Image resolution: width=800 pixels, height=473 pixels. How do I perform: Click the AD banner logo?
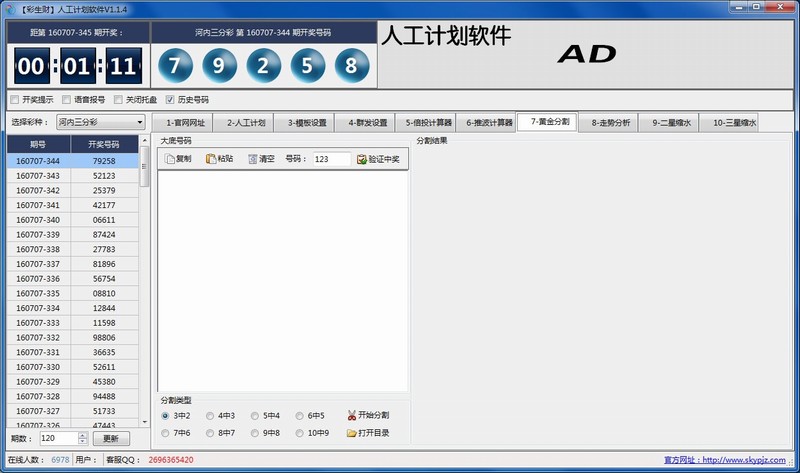pyautogui.click(x=586, y=55)
